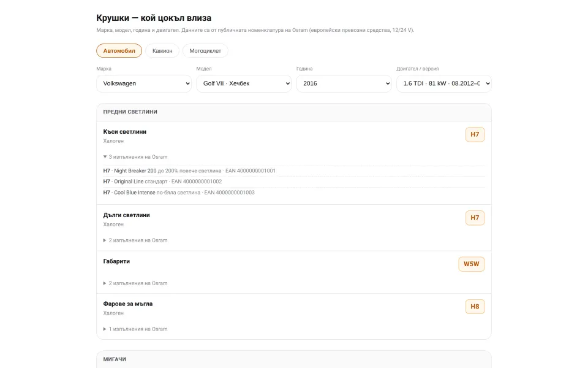Select the H7 Night Breaker 200 row
This screenshot has height=368, width=588.
click(x=294, y=171)
